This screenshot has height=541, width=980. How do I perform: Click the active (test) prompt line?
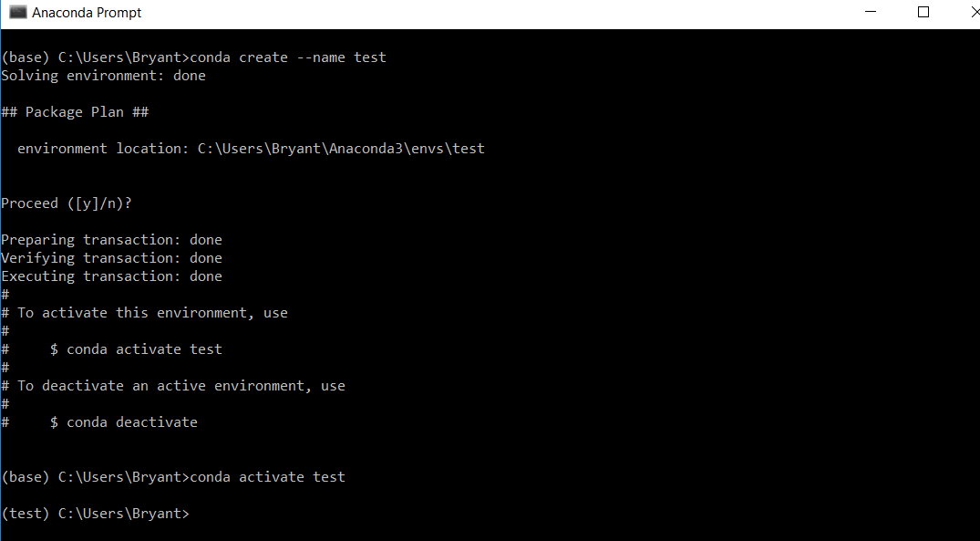[95, 513]
